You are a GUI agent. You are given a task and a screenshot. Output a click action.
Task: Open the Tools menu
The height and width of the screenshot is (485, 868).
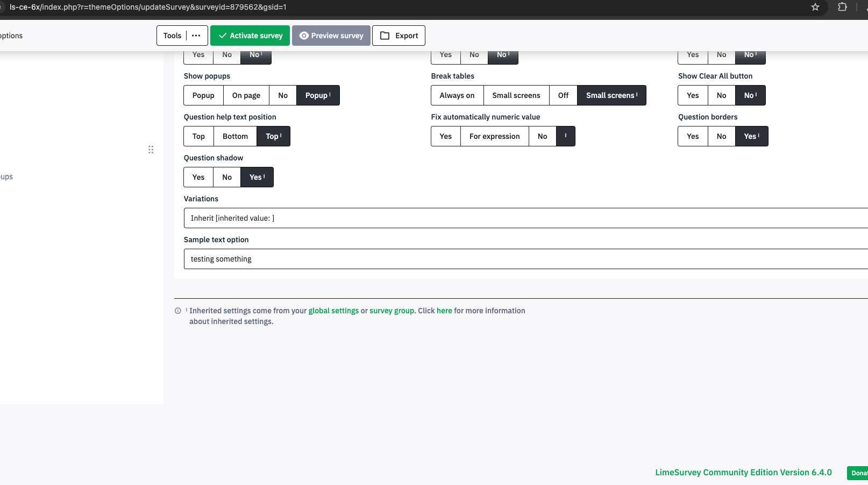(172, 36)
